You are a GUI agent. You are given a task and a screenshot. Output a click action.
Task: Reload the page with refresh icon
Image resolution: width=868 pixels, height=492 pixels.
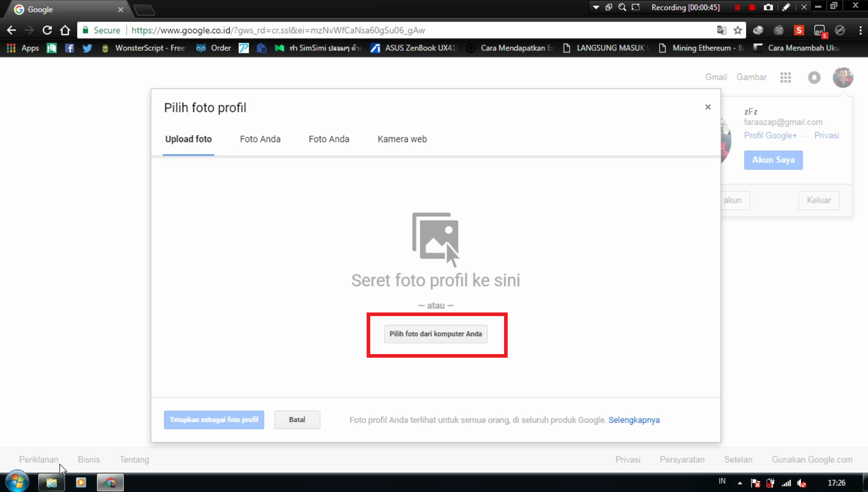coord(47,30)
